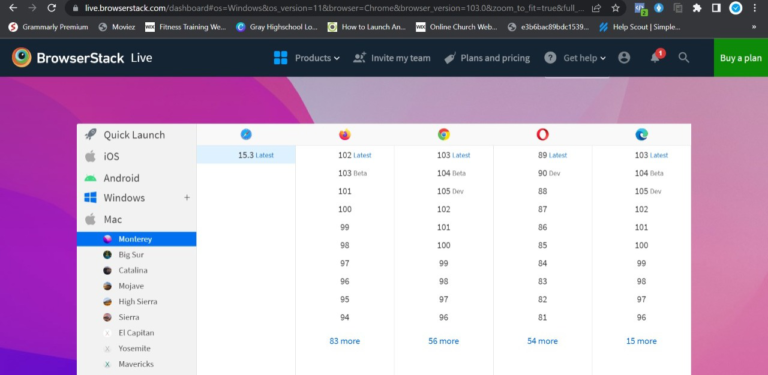Open the Fitness Training bookmark
The height and width of the screenshot is (375, 768).
[186, 27]
